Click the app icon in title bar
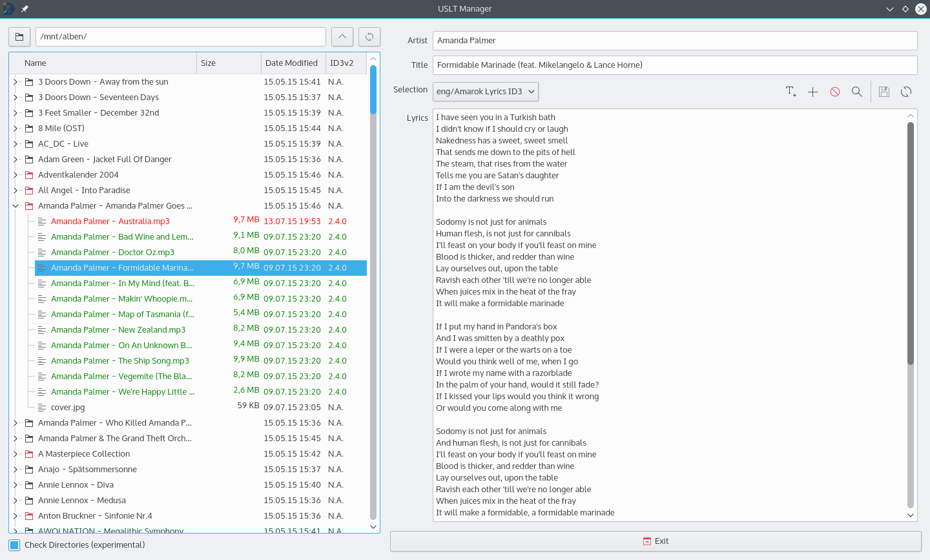 (x=9, y=9)
